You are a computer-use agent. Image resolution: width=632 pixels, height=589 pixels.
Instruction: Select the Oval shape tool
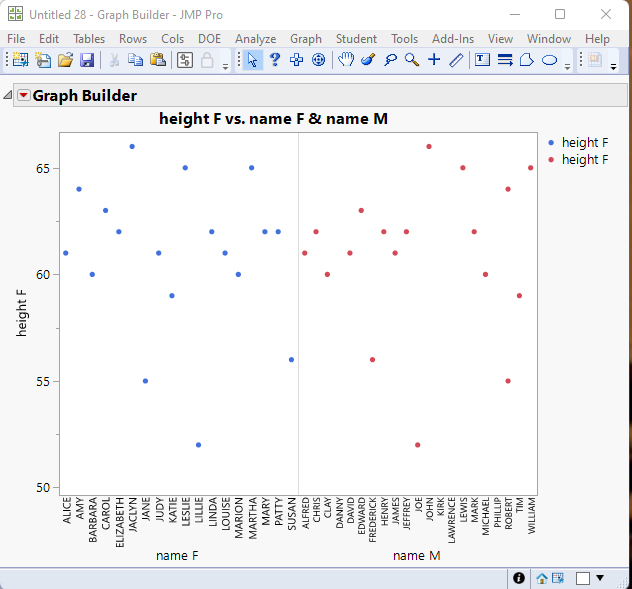[x=549, y=60]
